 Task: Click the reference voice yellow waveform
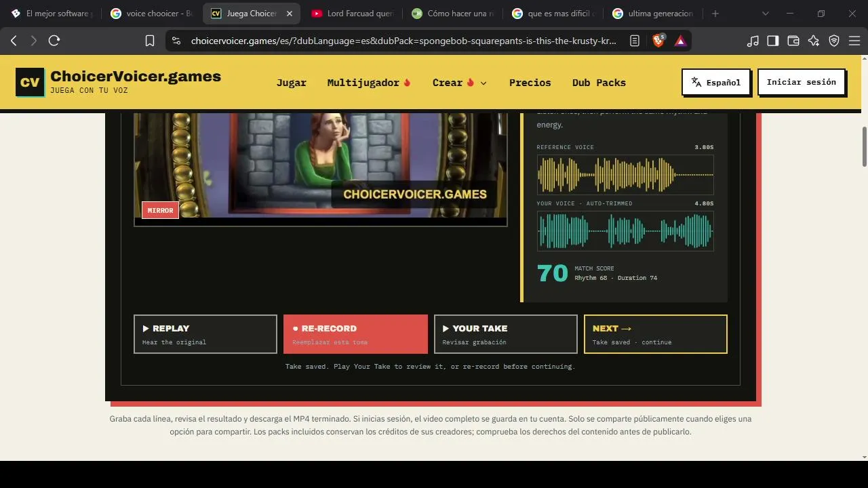625,175
